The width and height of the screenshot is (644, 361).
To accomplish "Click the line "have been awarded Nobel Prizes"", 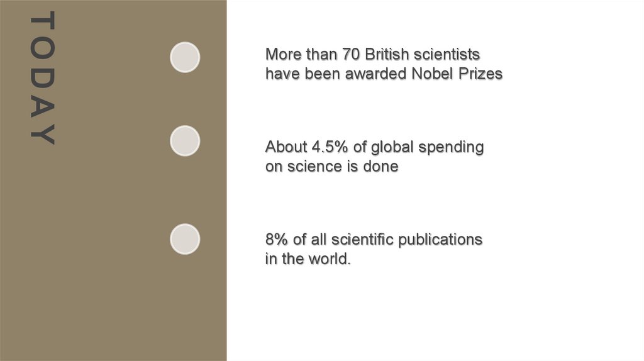I will click(384, 74).
